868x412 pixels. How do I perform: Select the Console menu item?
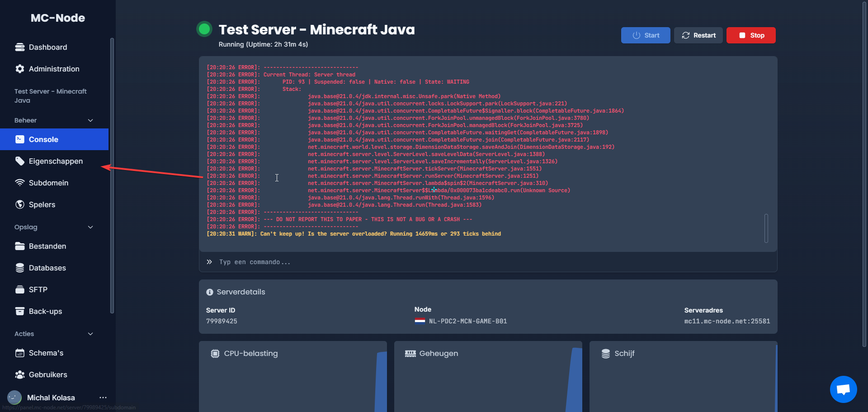pos(54,139)
